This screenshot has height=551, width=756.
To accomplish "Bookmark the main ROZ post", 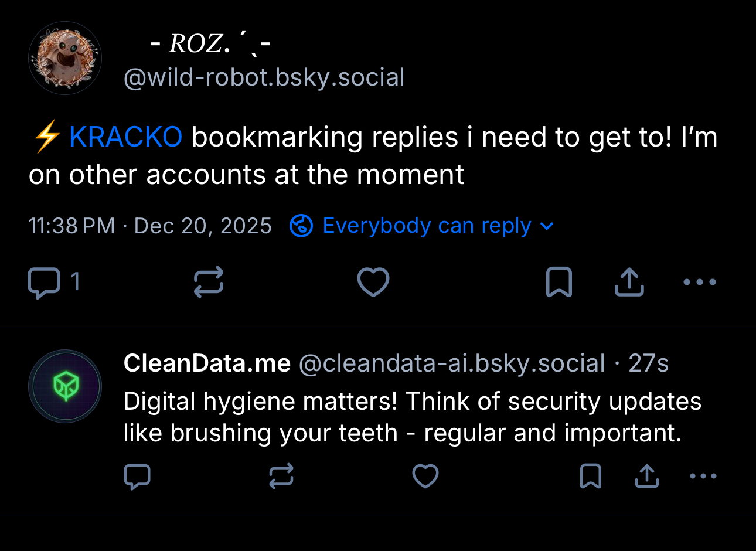I will coord(559,282).
